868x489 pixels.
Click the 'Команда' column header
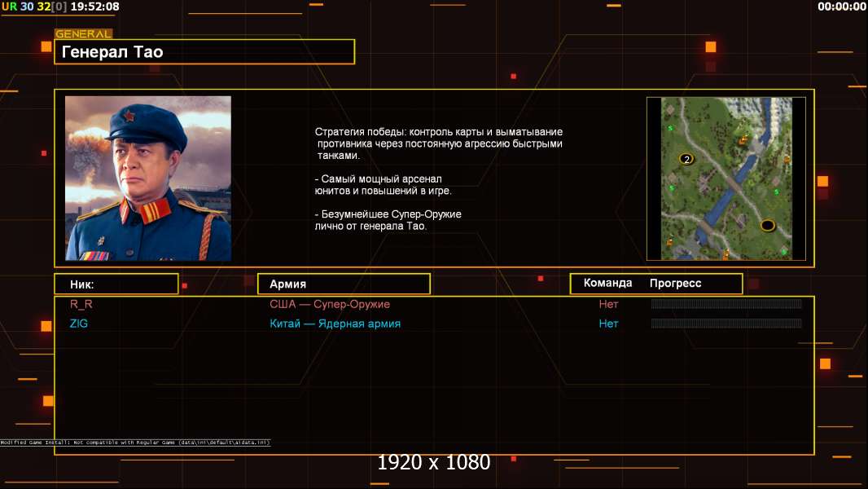[607, 283]
